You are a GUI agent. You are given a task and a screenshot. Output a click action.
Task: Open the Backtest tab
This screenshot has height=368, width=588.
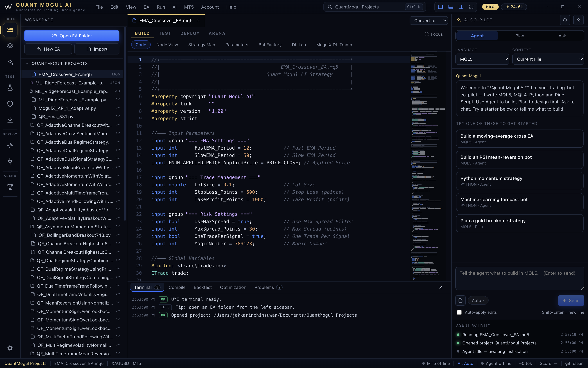coord(203,287)
